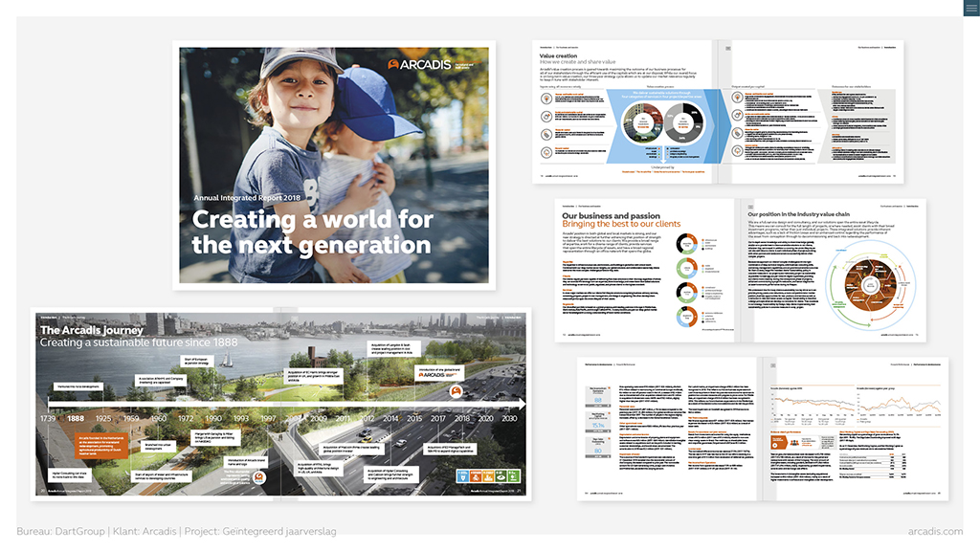Open the hamburger menu icon
The image size is (980, 551).
click(x=971, y=8)
